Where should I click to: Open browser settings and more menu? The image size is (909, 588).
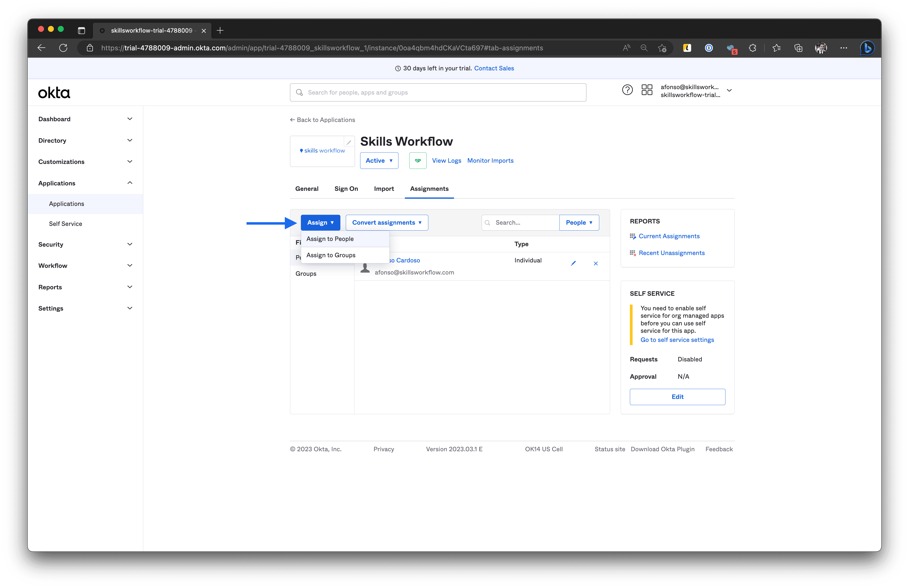coord(844,48)
